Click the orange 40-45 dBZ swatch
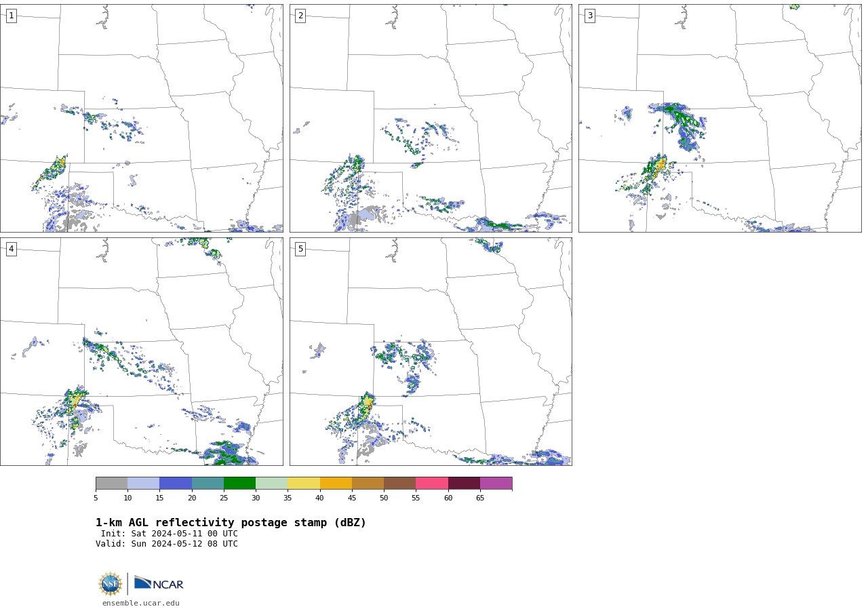 tap(336, 483)
